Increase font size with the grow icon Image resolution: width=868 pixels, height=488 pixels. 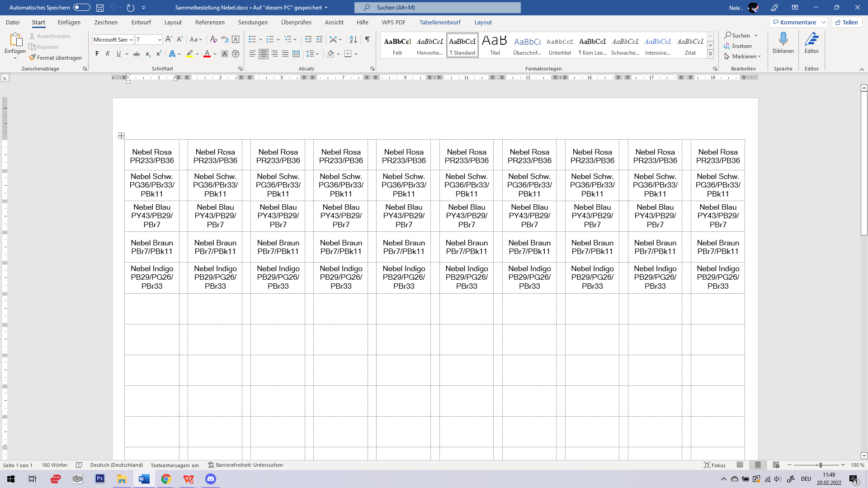click(x=169, y=40)
